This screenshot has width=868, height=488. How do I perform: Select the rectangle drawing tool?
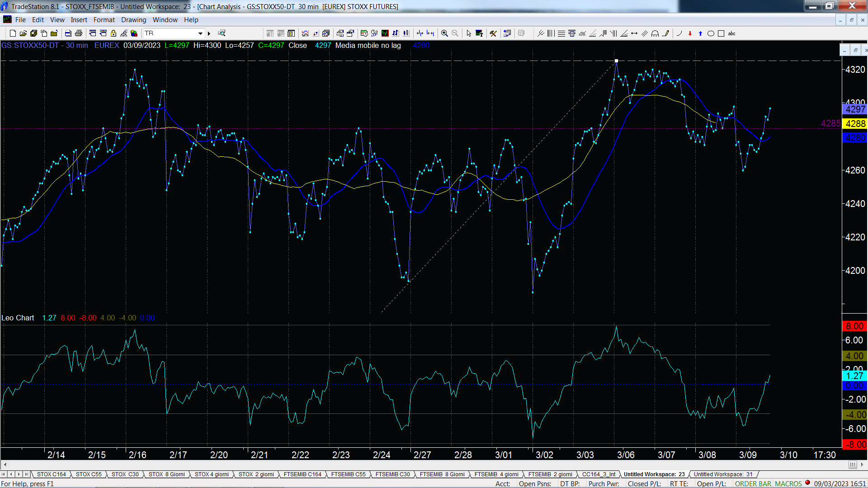click(x=721, y=33)
